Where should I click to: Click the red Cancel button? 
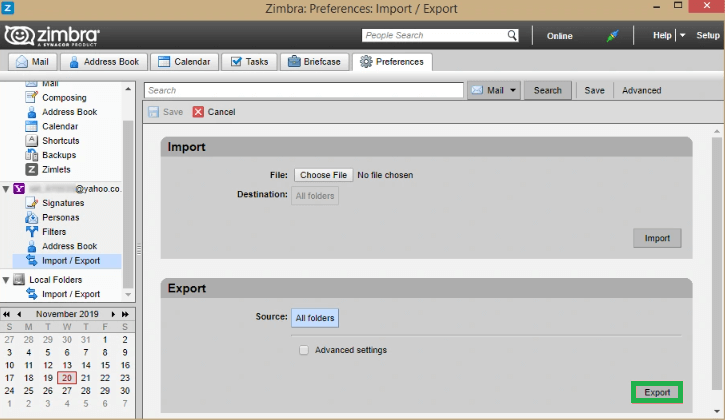pos(214,112)
